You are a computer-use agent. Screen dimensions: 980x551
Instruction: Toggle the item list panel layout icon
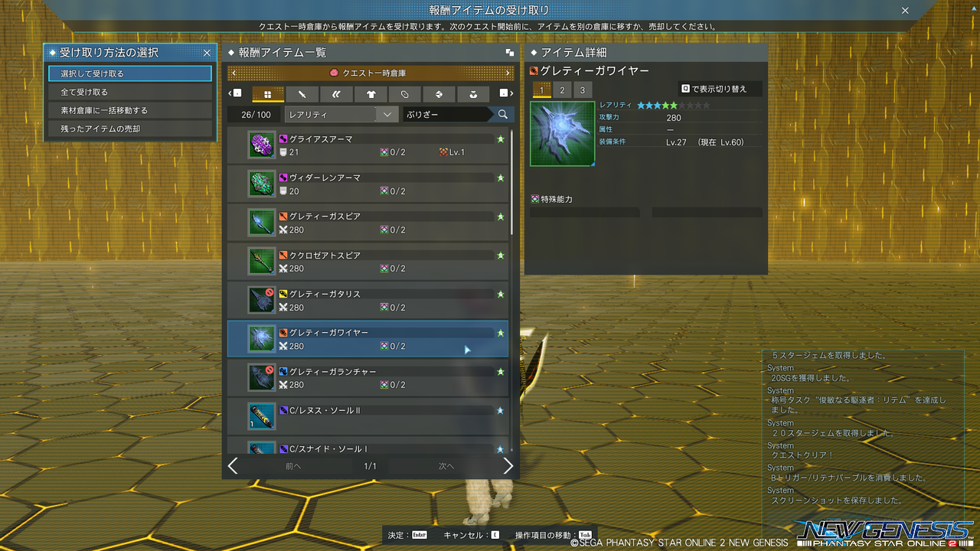click(x=510, y=53)
